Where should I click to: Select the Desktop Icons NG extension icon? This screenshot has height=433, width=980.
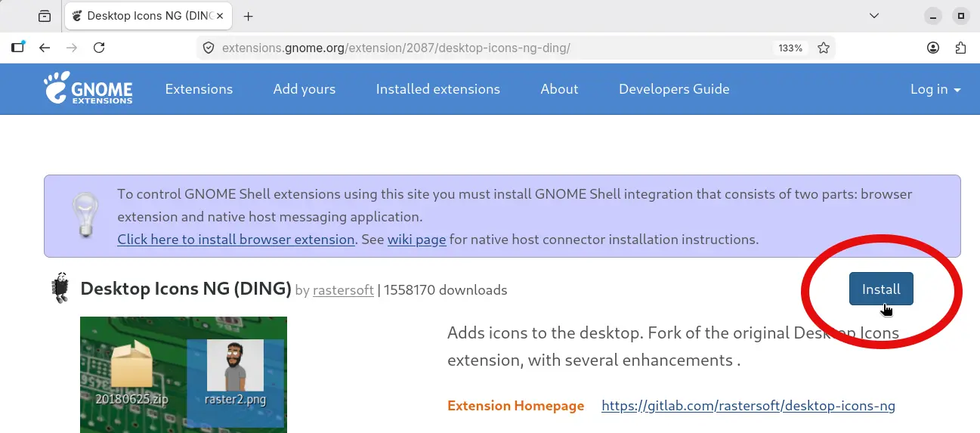pos(60,288)
